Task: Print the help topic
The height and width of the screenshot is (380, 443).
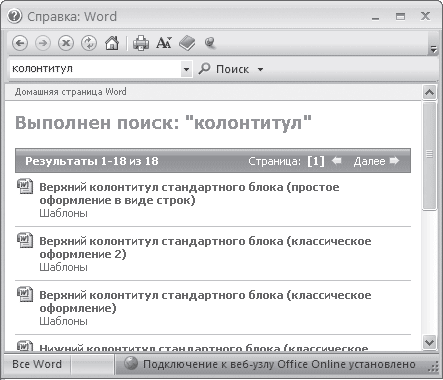Action: [141, 43]
